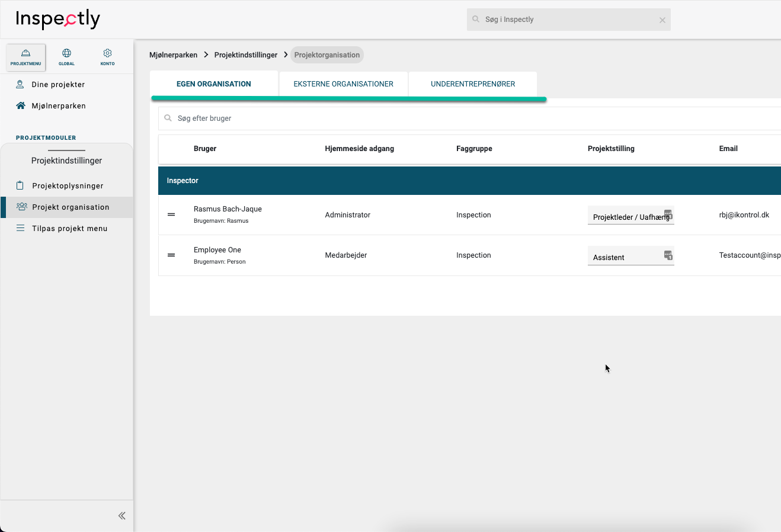Grab the drag handle for Employee One
This screenshot has width=781, height=532.
coord(171,255)
